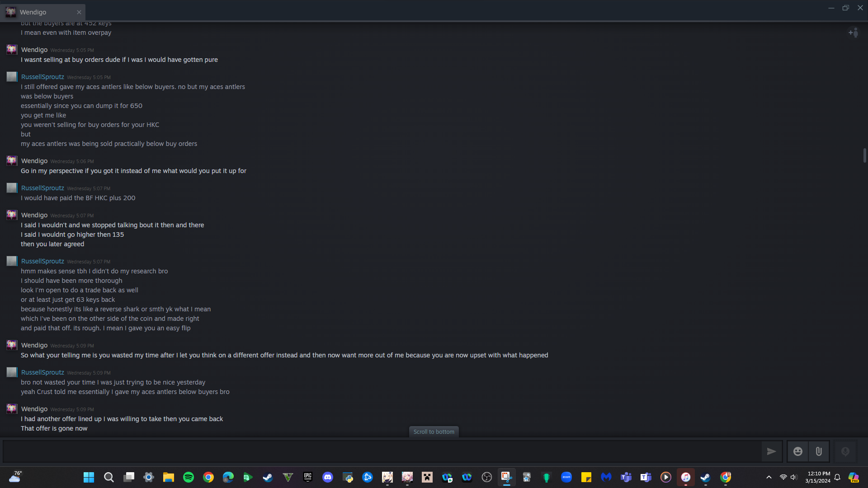Click the message input field
Screen dimensions: 868x488
(x=380, y=451)
